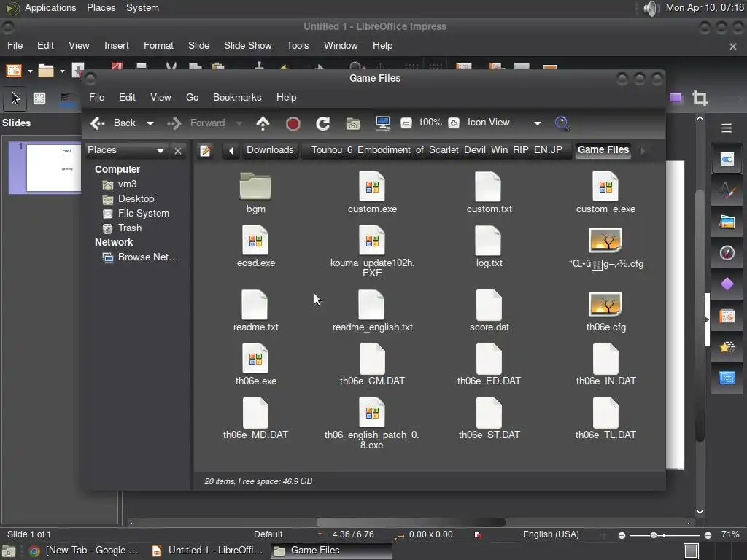Viewport: 747px width, 560px height.
Task: Go to the Home folder icon
Action: click(x=352, y=124)
